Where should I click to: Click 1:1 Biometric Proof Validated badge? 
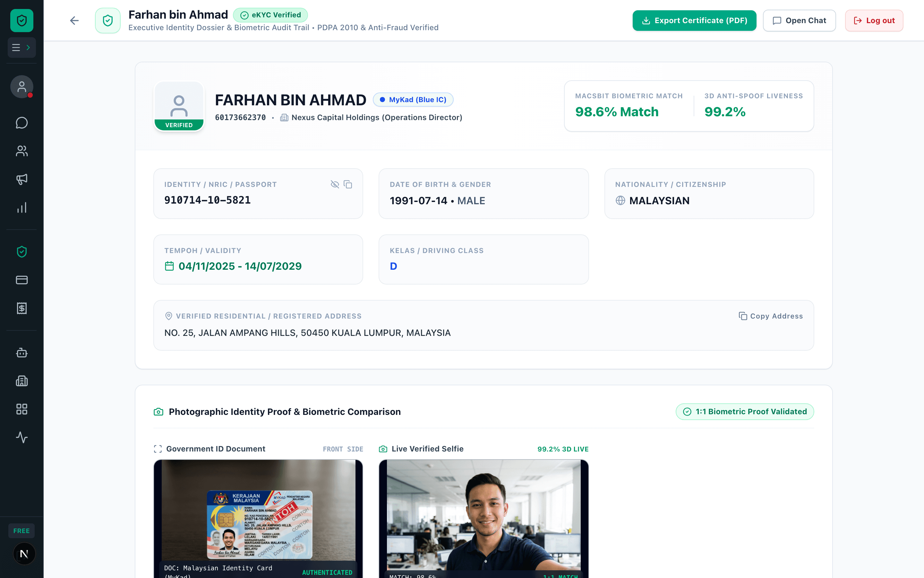[x=745, y=412]
